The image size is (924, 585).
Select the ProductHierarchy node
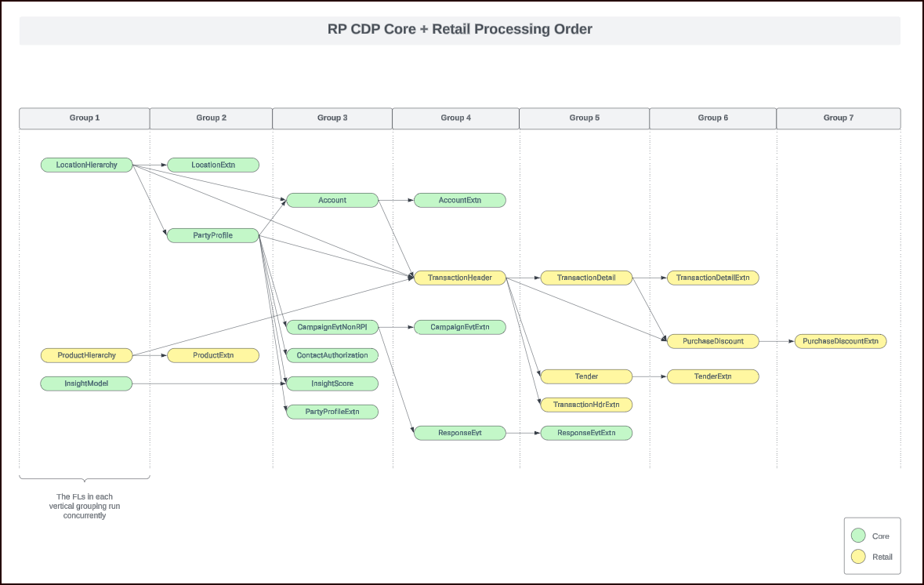coord(86,354)
